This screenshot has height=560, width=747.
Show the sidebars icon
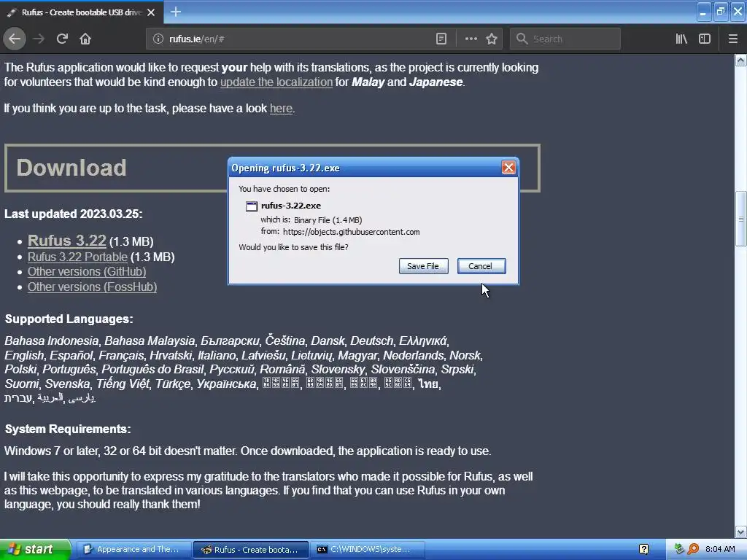pos(705,39)
